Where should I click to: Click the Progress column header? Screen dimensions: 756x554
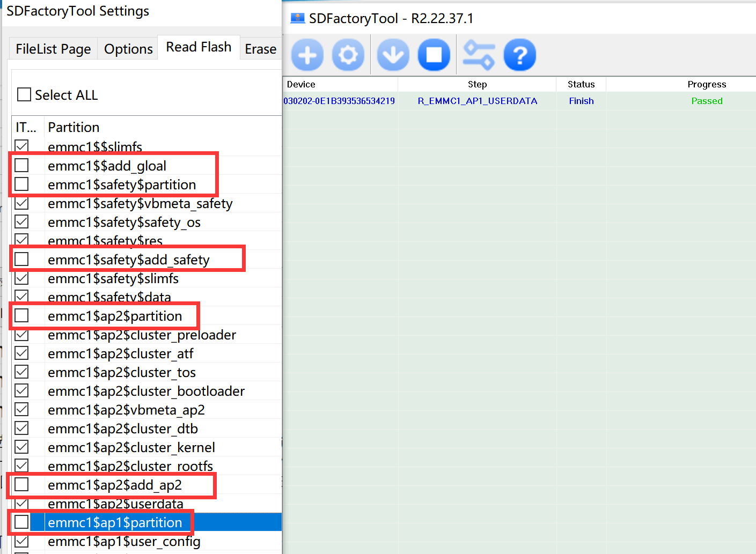(x=707, y=84)
